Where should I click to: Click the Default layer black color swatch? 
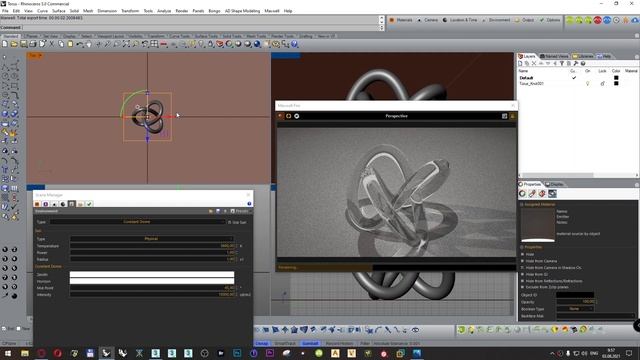pyautogui.click(x=616, y=78)
